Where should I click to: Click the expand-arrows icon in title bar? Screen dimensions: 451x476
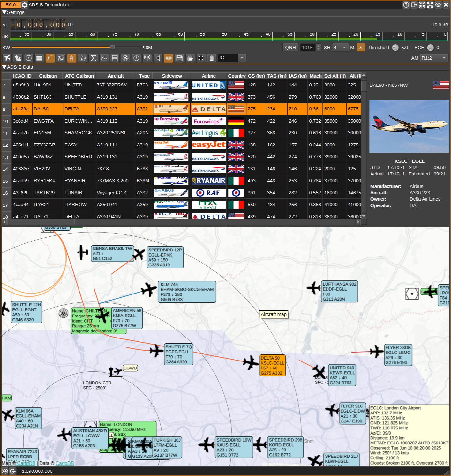pos(430,5)
